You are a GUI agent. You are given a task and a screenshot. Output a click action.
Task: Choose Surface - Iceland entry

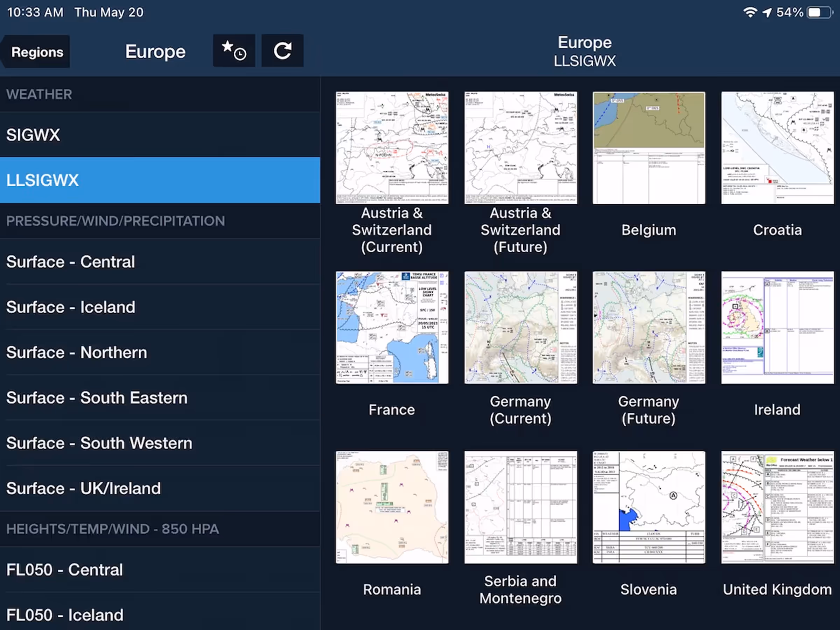[x=160, y=307]
